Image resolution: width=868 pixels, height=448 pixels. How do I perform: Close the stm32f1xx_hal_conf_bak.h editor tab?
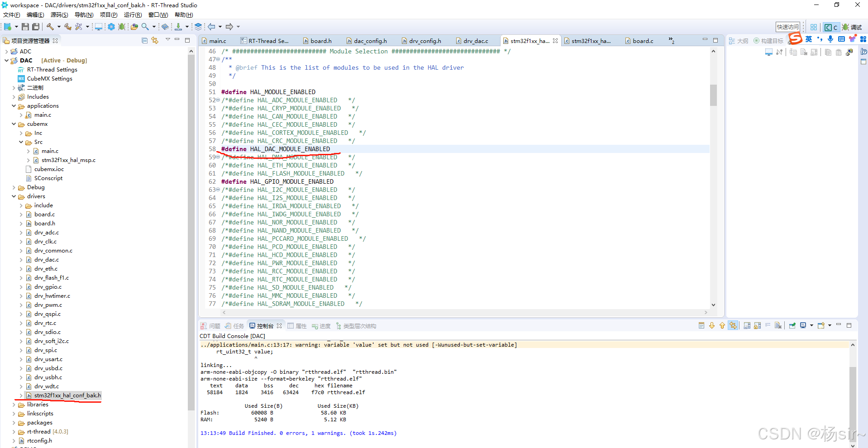(555, 41)
